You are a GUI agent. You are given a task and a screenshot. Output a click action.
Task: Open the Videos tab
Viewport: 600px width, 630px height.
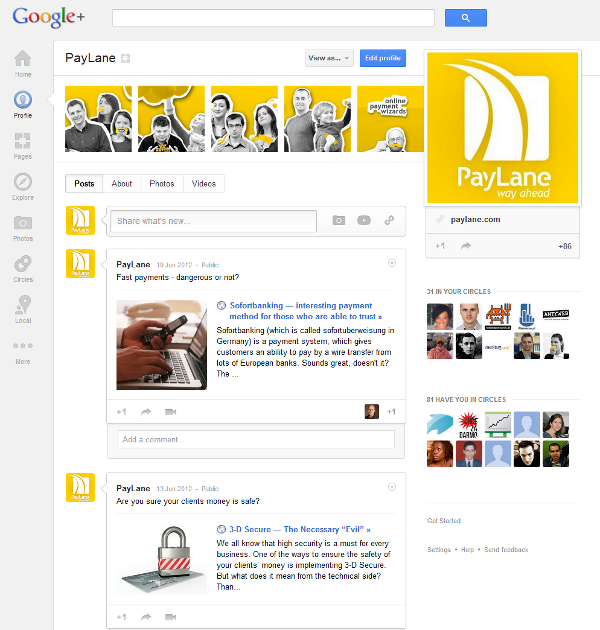click(x=204, y=184)
